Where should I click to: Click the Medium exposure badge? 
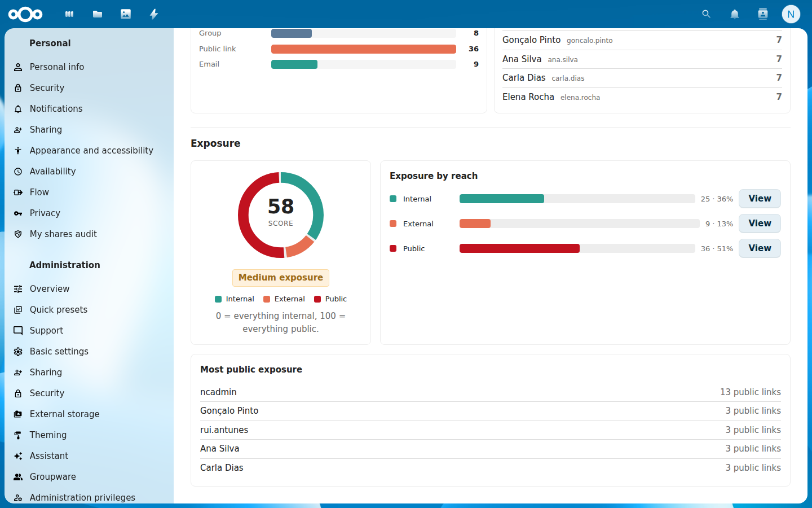click(x=281, y=278)
